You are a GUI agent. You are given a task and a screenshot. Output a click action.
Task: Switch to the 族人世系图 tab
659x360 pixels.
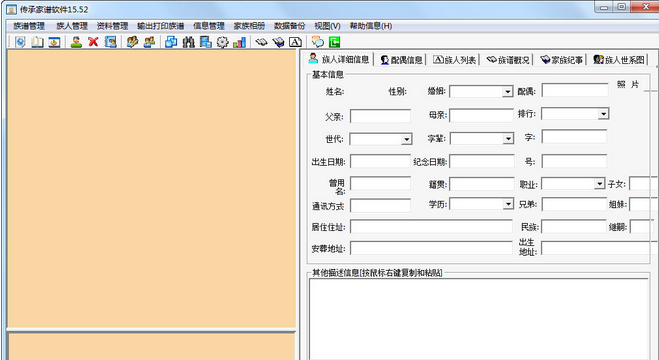(x=619, y=60)
